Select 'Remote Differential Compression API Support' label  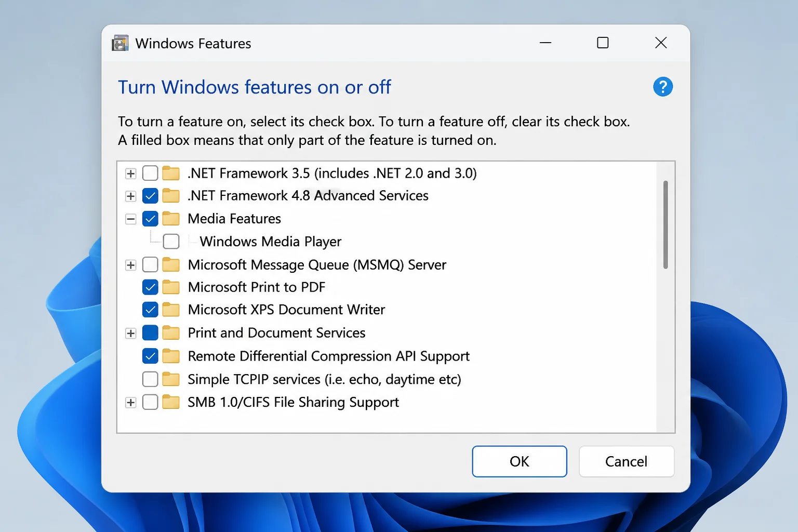(x=328, y=356)
